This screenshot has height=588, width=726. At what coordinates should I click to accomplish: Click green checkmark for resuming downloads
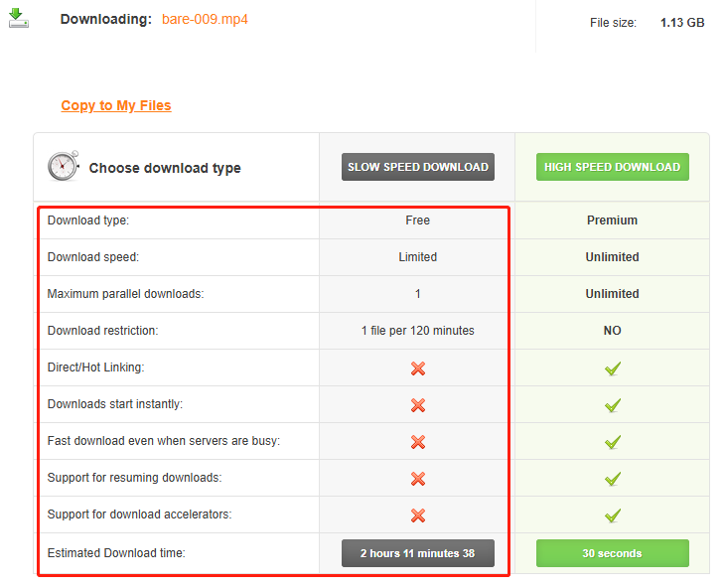613,479
